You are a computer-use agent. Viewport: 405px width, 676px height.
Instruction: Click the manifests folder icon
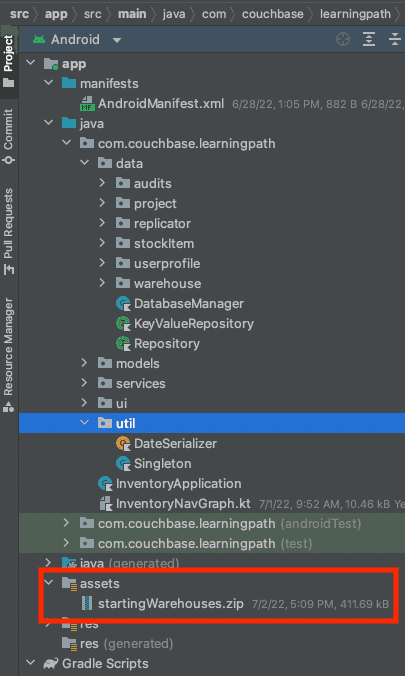[x=69, y=83]
